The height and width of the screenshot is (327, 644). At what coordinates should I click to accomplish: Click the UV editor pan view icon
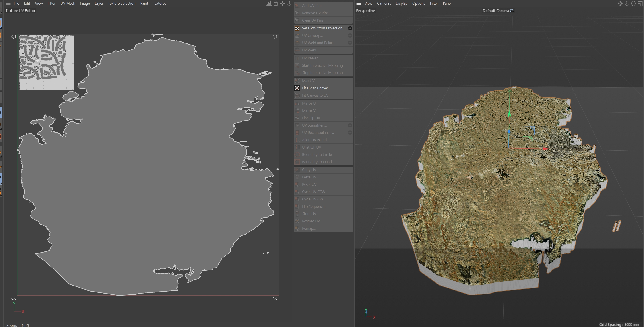283,3
